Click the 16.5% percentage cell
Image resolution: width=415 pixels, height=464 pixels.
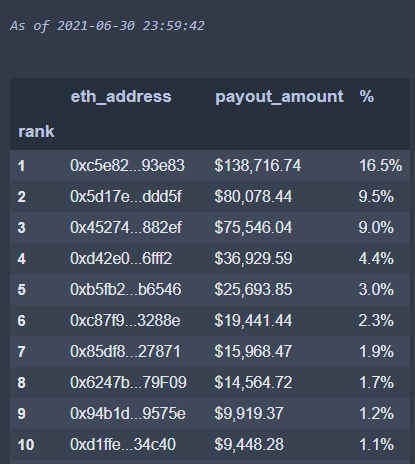(381, 166)
